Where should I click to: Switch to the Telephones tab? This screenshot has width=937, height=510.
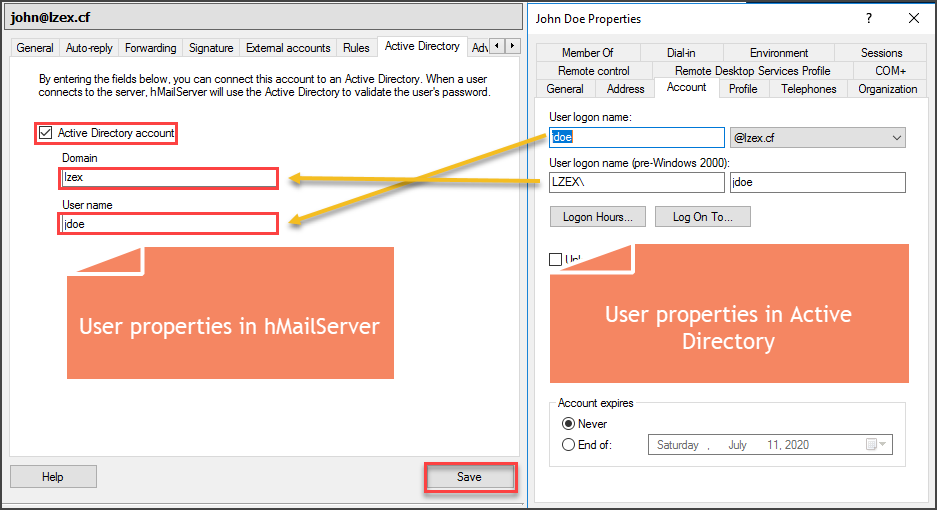click(809, 88)
